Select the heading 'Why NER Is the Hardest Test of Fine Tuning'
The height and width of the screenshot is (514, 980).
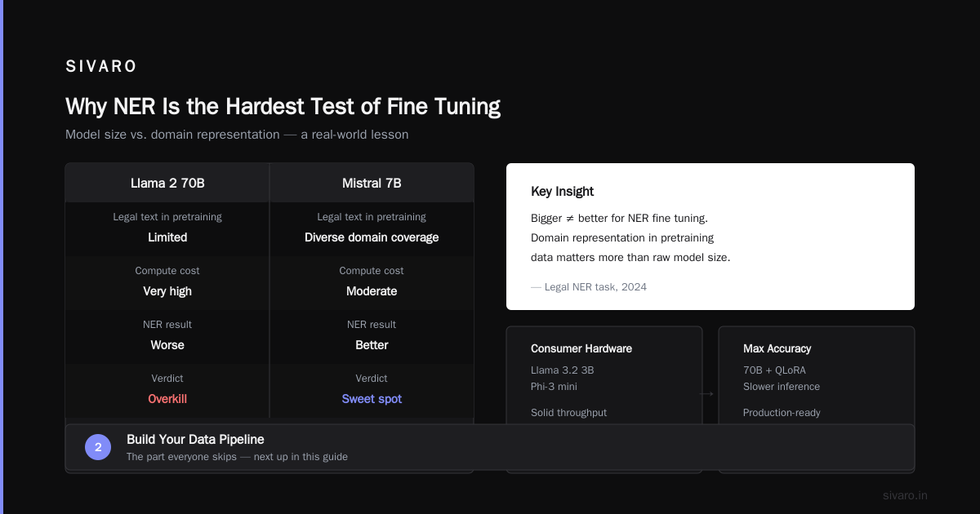pos(283,107)
